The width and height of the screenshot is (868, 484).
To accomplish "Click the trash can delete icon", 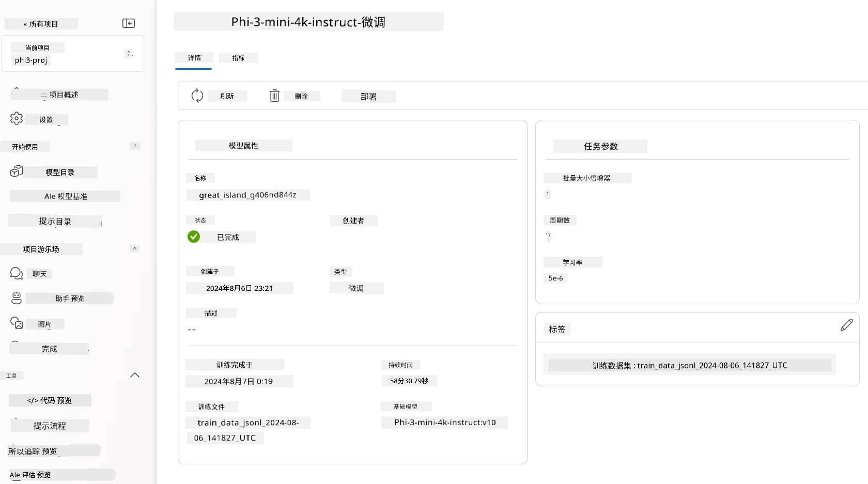I will click(274, 96).
